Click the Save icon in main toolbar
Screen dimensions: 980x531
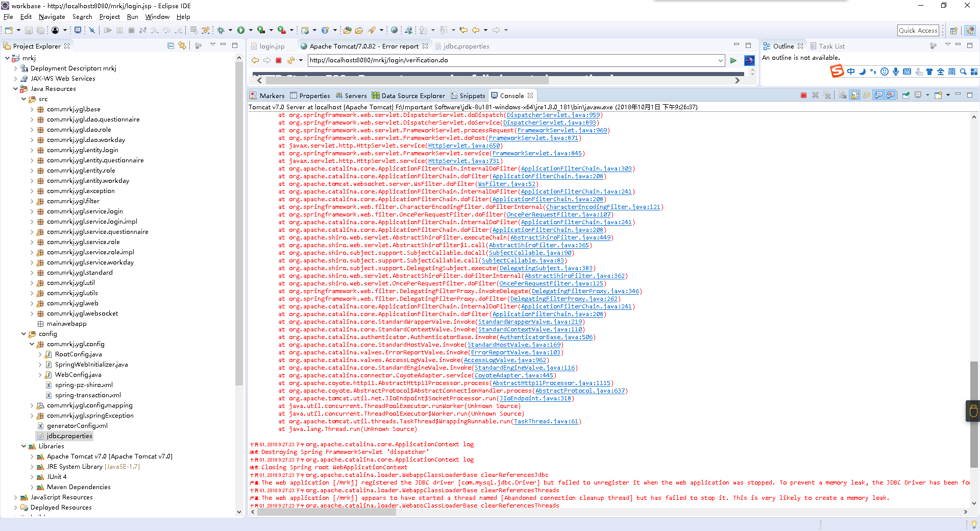point(29,30)
